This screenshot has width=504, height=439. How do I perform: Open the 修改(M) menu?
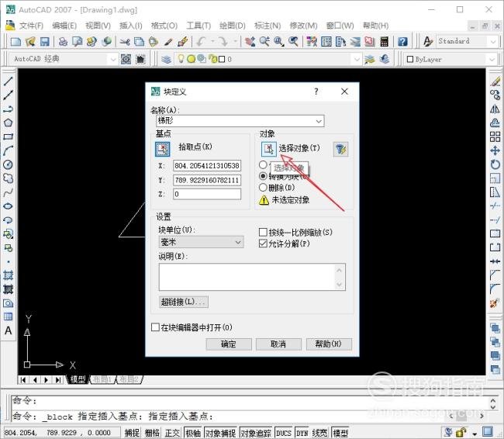tap(303, 26)
